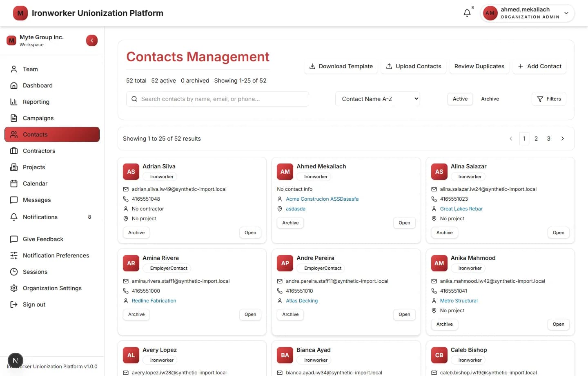Click the Review Duplicates button

tap(479, 66)
